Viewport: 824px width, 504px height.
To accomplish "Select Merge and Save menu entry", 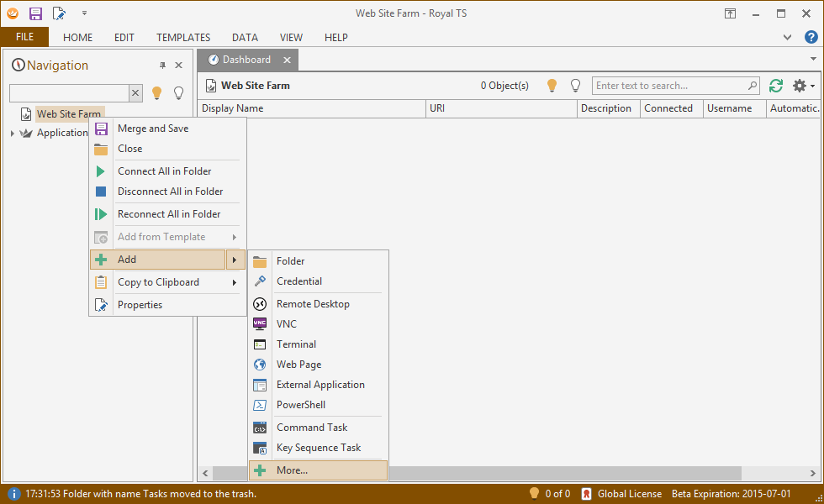I will coord(152,129).
